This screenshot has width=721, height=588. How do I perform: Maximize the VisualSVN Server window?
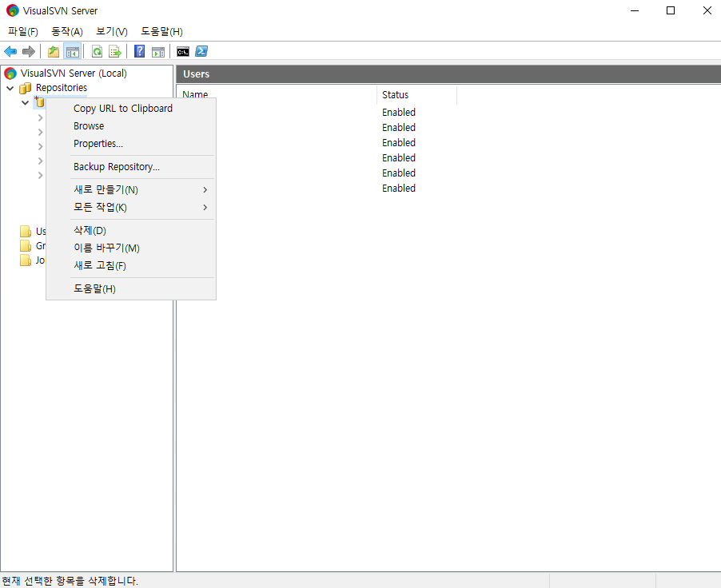pos(671,10)
